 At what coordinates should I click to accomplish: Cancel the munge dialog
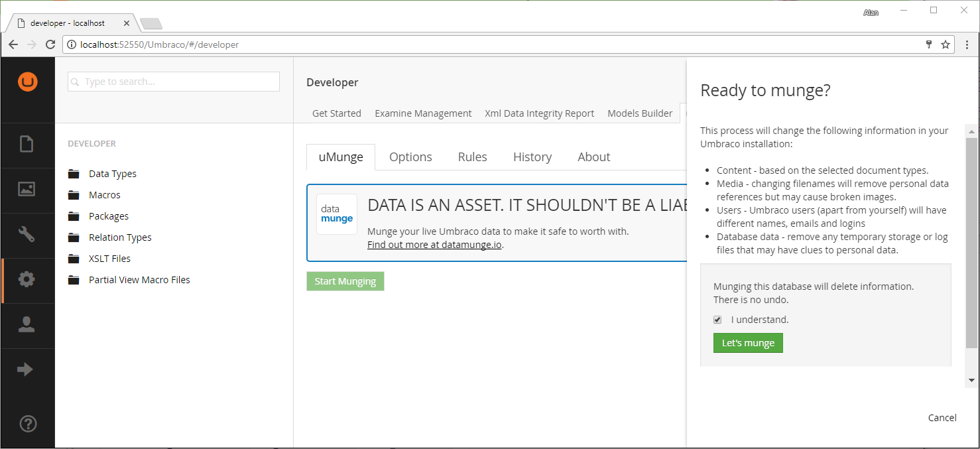tap(942, 418)
